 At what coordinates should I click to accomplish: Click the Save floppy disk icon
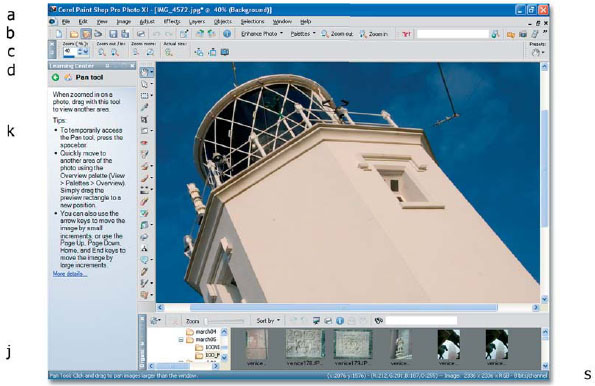point(113,34)
